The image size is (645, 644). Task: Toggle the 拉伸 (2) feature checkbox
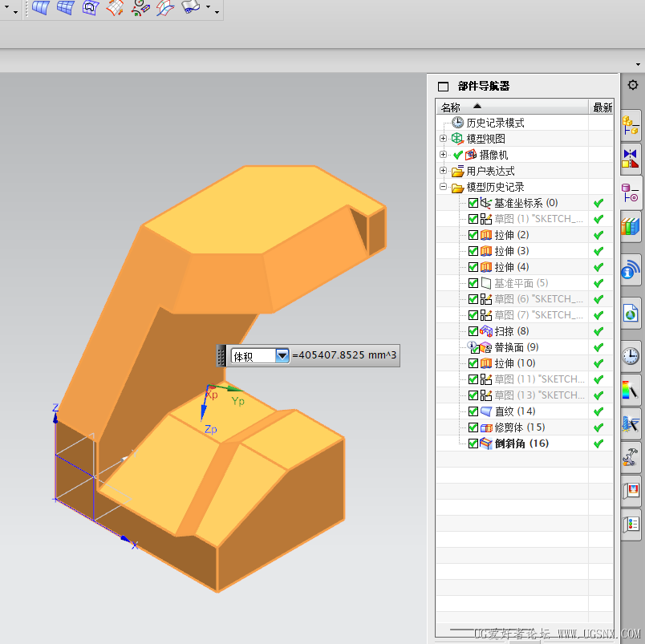(473, 235)
